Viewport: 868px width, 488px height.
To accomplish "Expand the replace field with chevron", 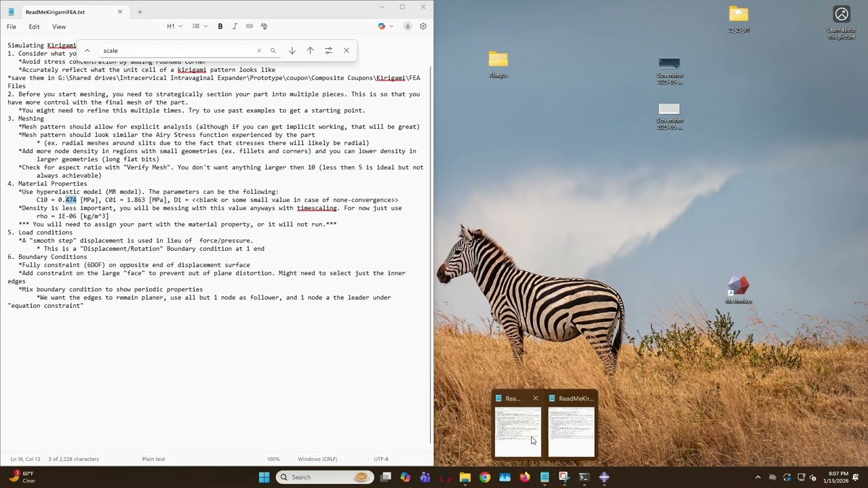I will pos(87,51).
